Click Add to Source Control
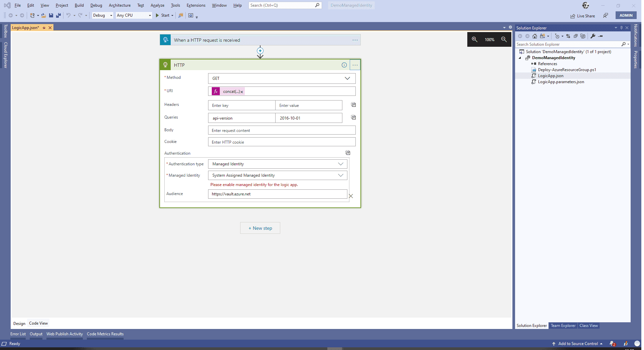644x350 pixels. pos(578,344)
